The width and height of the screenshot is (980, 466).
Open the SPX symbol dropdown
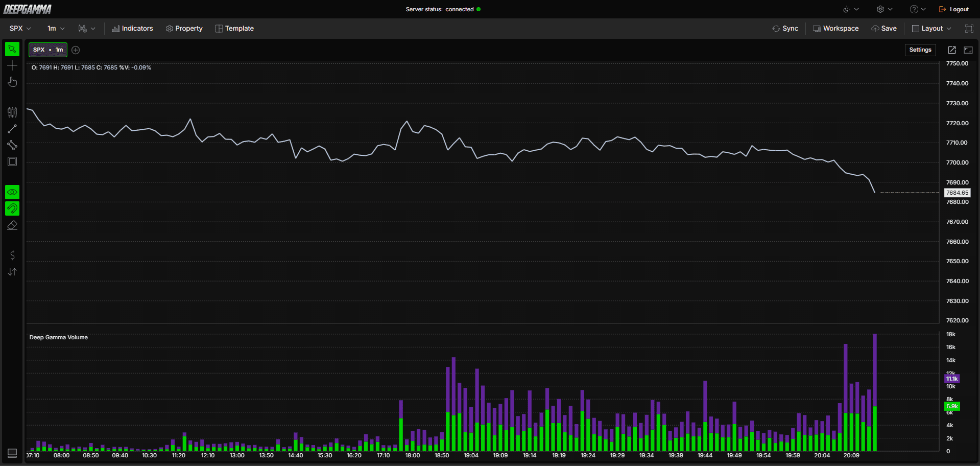[x=20, y=29]
